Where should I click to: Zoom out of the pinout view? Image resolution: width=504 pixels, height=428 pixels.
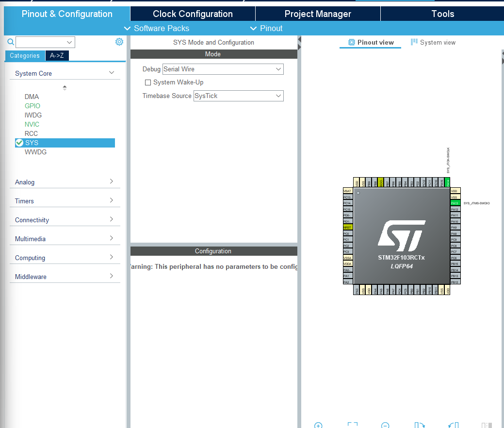(x=385, y=425)
